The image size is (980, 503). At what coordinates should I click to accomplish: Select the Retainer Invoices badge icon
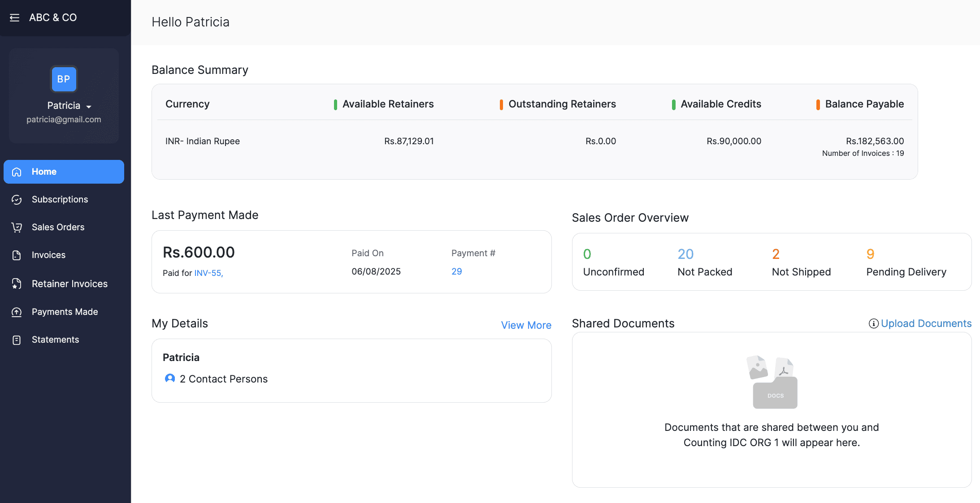[17, 284]
